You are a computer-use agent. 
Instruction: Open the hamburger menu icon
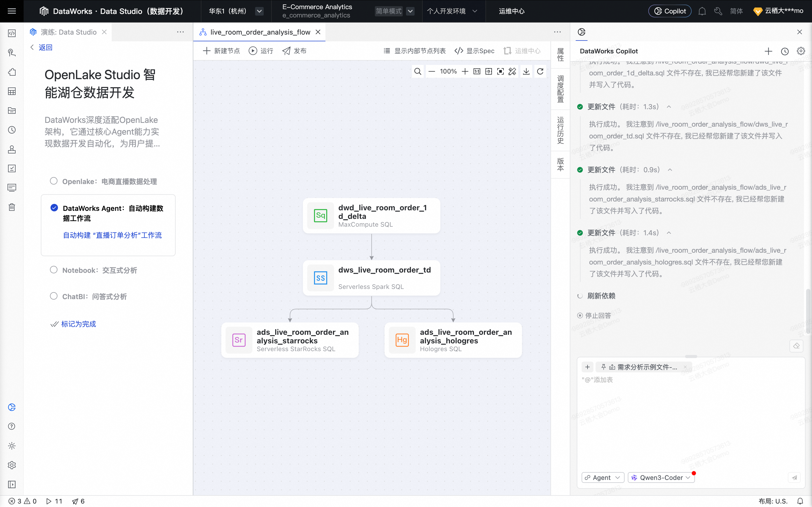[x=12, y=11]
